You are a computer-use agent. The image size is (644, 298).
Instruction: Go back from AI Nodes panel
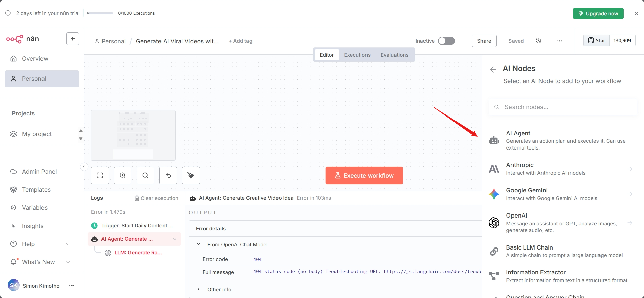click(x=493, y=70)
